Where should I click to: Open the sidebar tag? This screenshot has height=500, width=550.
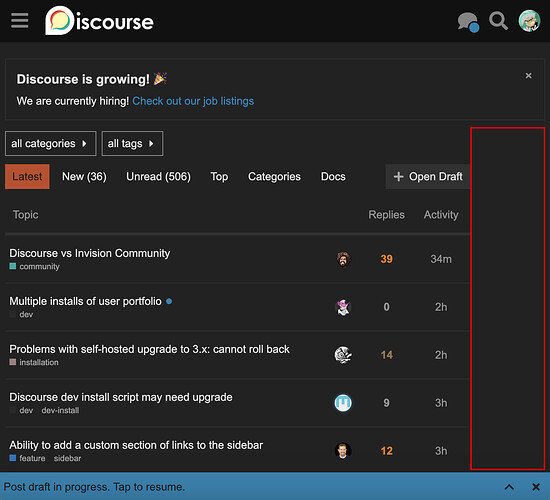(67, 458)
